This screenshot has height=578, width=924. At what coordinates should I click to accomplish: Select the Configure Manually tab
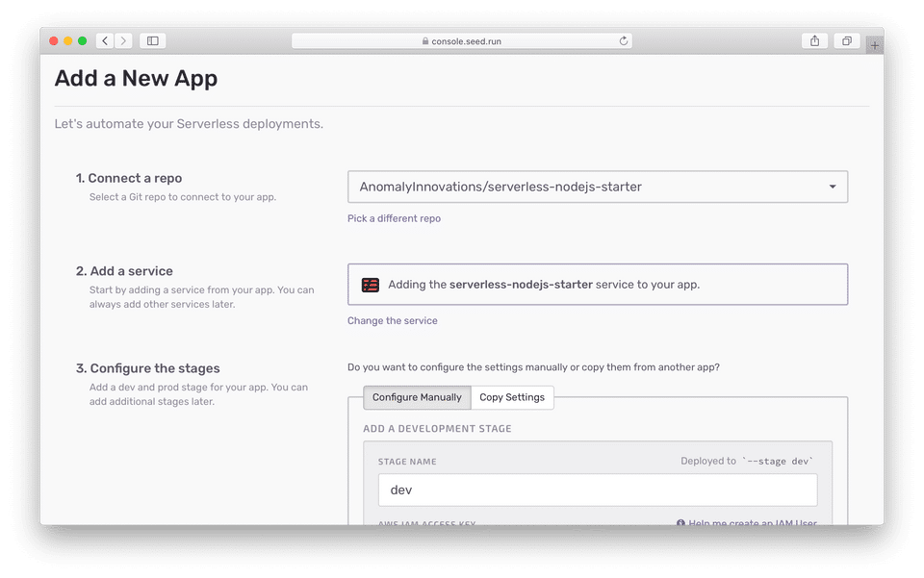(x=417, y=397)
